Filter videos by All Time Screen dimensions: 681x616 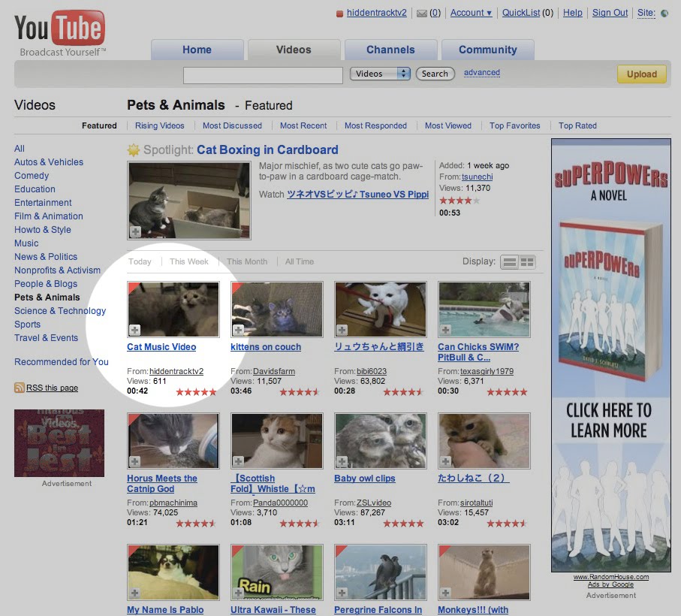coord(300,261)
